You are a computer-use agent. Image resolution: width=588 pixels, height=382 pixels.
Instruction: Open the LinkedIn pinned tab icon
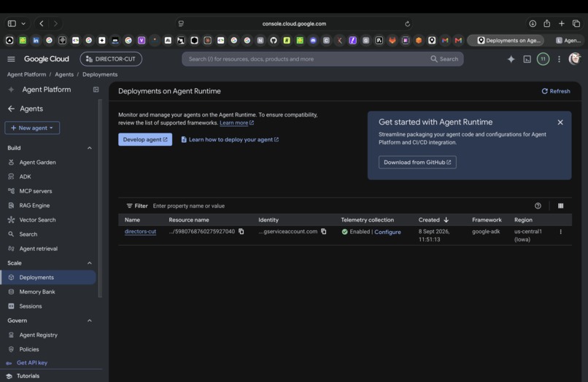click(x=36, y=41)
